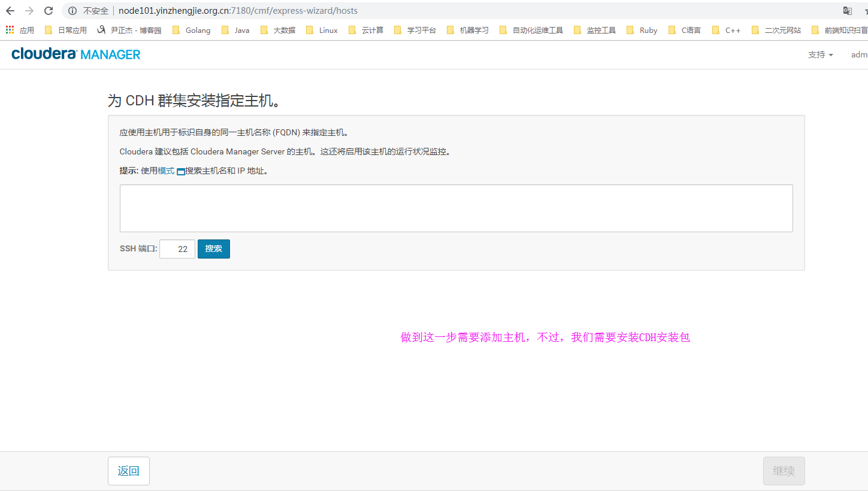Open the 机器学习 bookmark folder
Screen dimensions: 868x492
coord(468,30)
